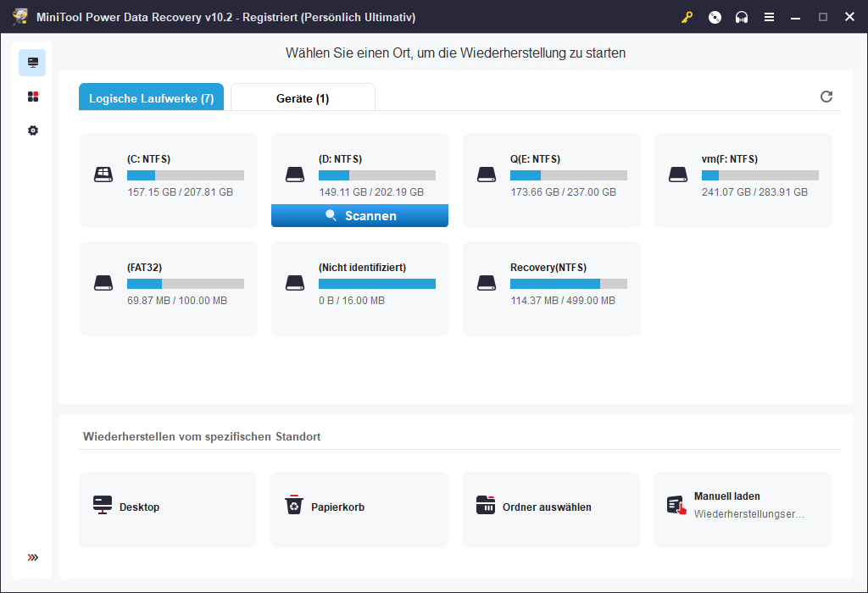
Task: Click the drive icon of D: NTFS
Action: click(x=295, y=175)
